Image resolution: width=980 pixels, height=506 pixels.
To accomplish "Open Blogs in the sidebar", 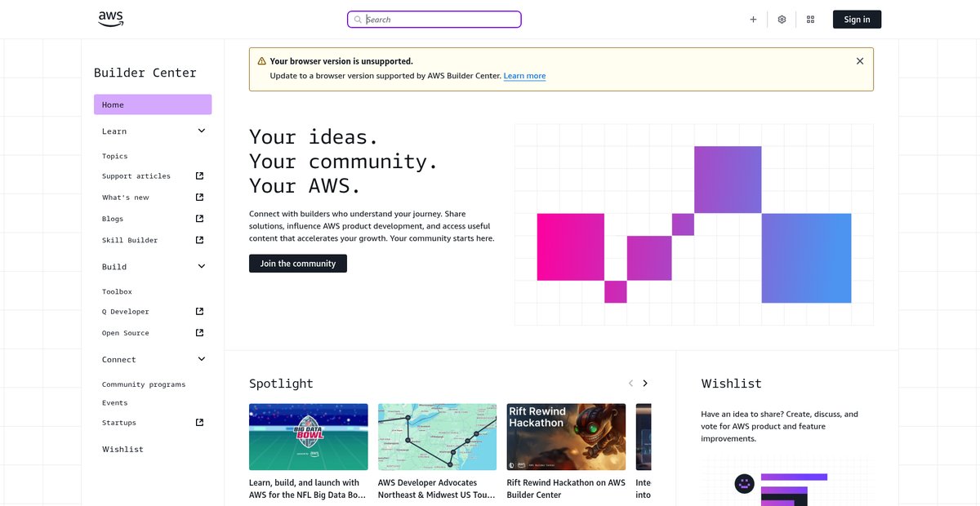I will [113, 219].
